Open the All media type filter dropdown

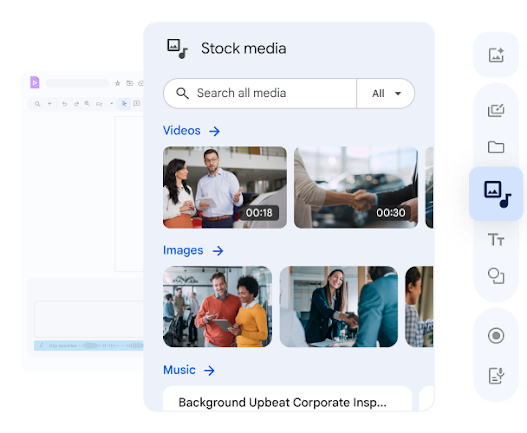[x=386, y=93]
